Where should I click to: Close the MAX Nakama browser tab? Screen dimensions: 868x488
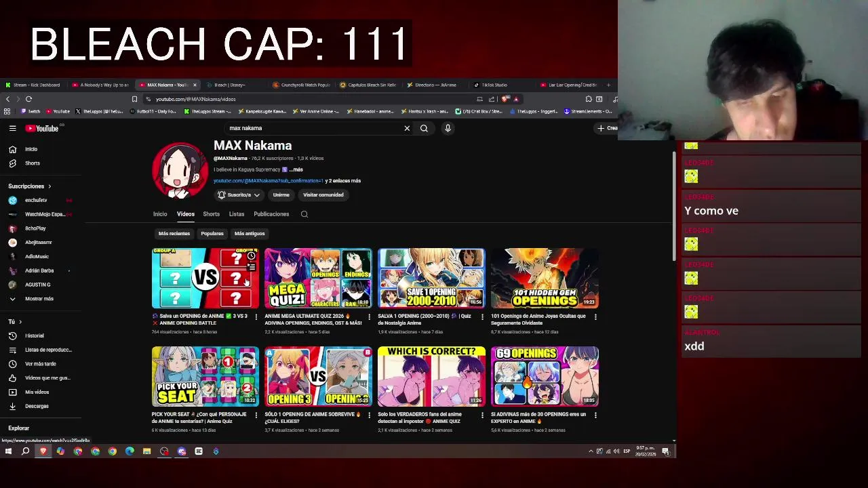pos(195,85)
